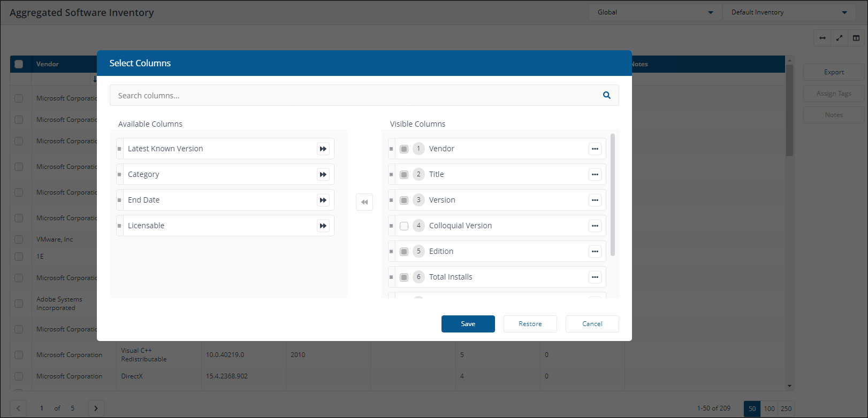Click the search magnifier icon
This screenshot has height=418, width=868.
click(606, 95)
